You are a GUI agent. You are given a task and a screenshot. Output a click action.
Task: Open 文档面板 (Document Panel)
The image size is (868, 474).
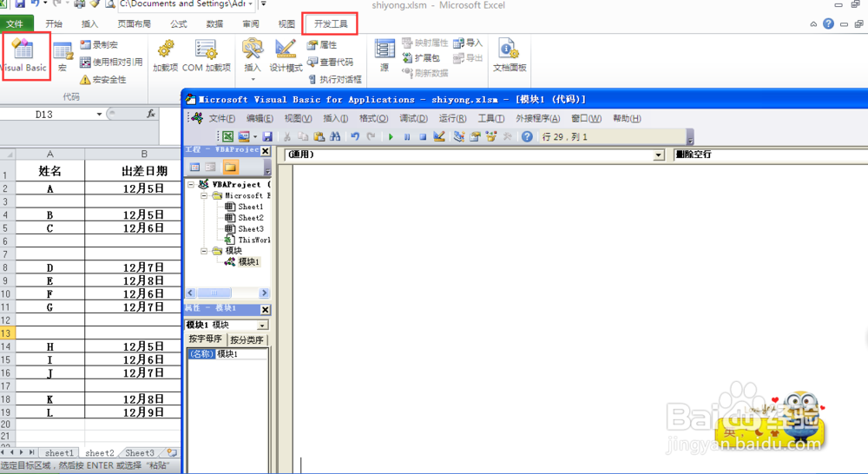[510, 55]
